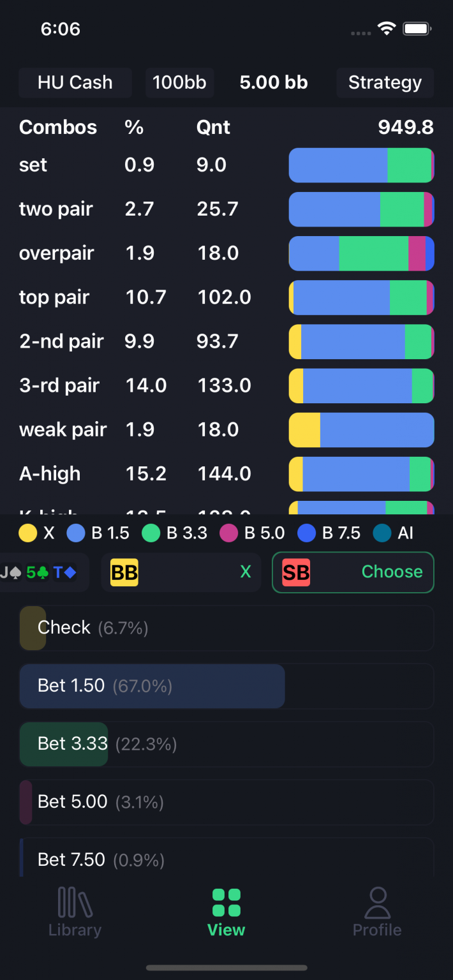Select the yellow X check legend icon
The width and height of the screenshot is (453, 980).
coord(27,533)
